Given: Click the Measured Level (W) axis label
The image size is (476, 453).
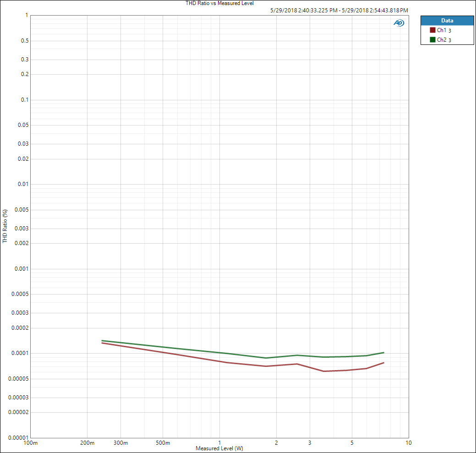Looking at the screenshot, I should coord(219,448).
